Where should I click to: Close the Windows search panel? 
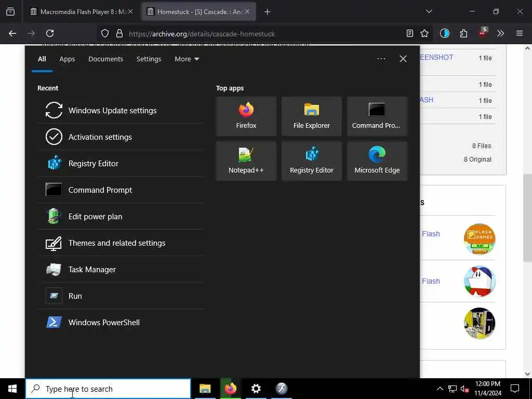(x=403, y=59)
